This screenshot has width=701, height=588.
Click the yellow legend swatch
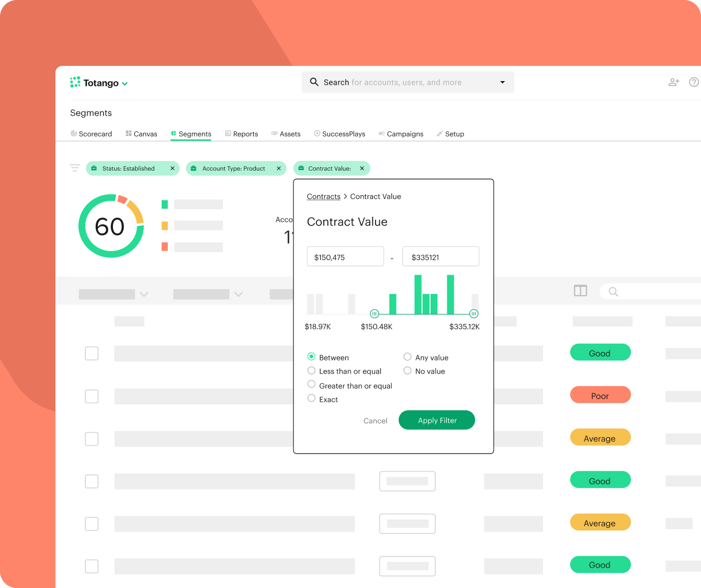pos(165,226)
